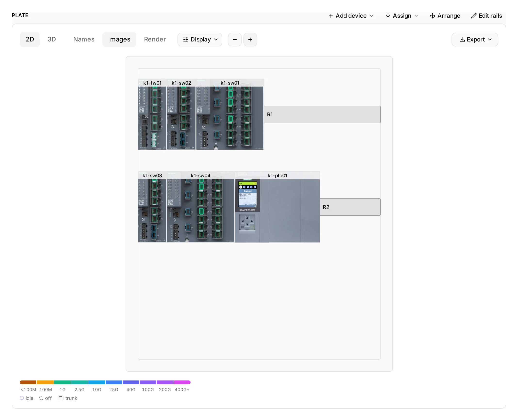Viewport: 518px width, 420px height.
Task: Select device k1-fw01 on rail R1
Action: coord(152,114)
